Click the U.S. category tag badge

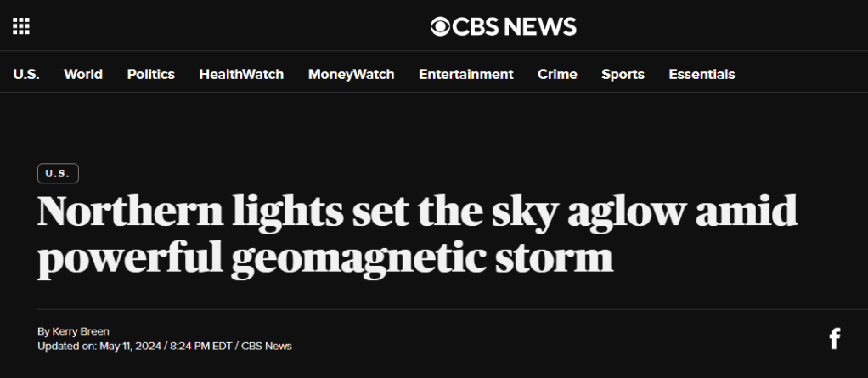point(58,173)
